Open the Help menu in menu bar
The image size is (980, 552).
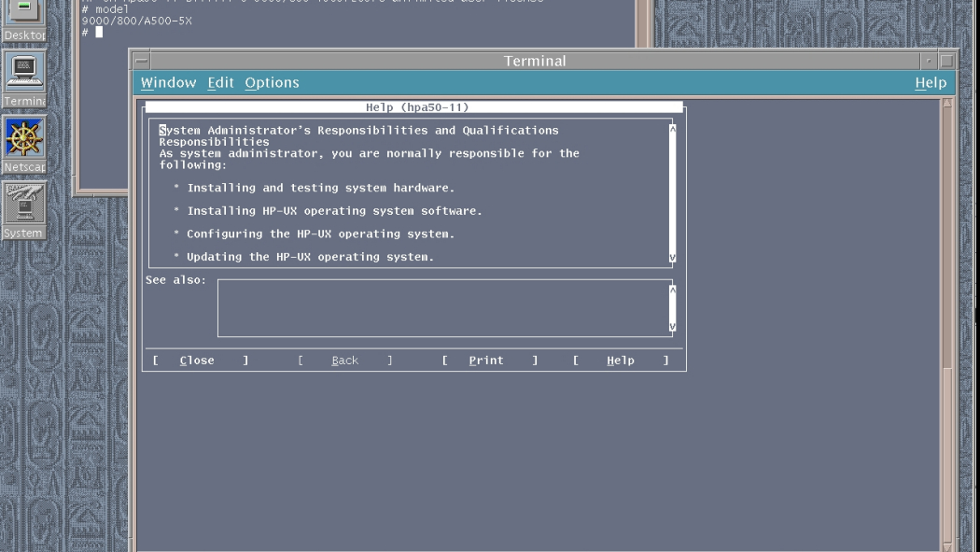coord(931,82)
